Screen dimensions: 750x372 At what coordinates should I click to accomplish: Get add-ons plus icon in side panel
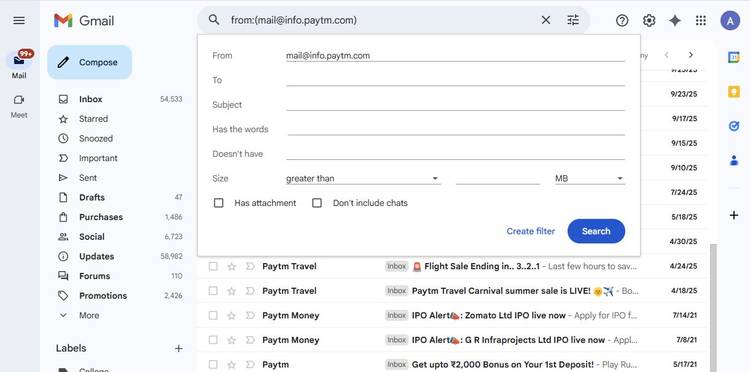pos(734,215)
